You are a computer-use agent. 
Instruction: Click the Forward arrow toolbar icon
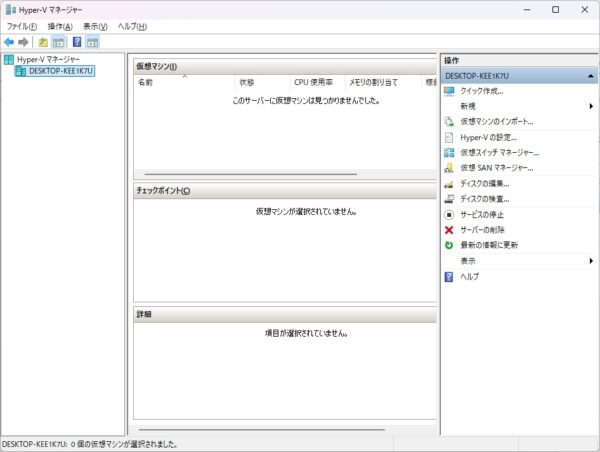click(23, 42)
